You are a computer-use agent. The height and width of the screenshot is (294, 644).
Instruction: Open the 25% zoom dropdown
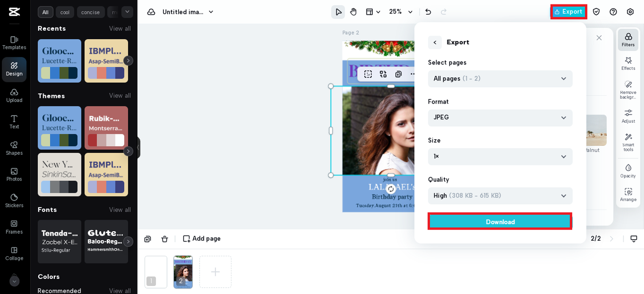[401, 12]
